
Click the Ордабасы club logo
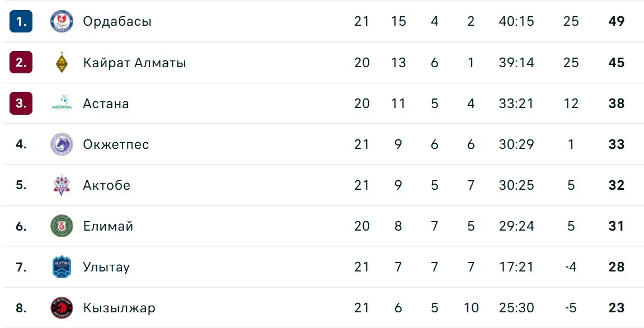click(x=62, y=21)
